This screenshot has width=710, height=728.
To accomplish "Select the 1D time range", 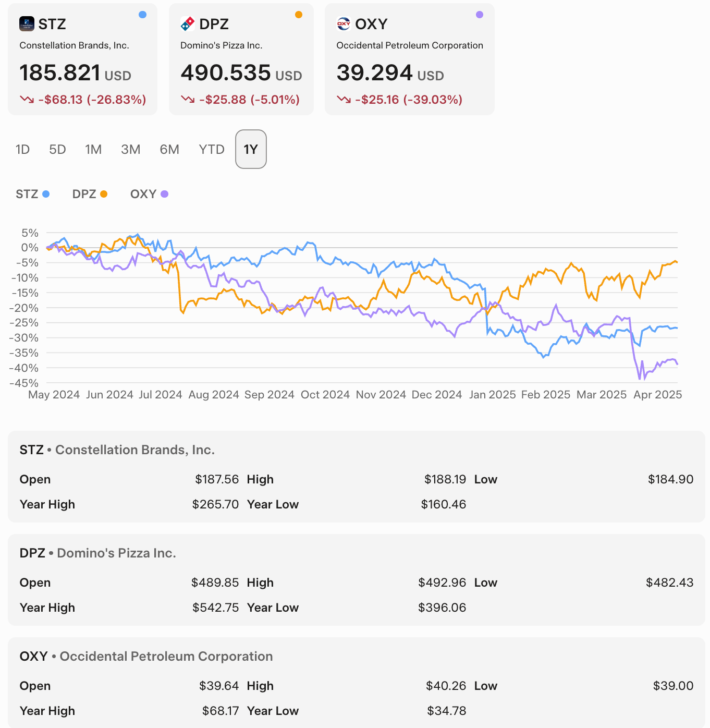I will point(22,149).
